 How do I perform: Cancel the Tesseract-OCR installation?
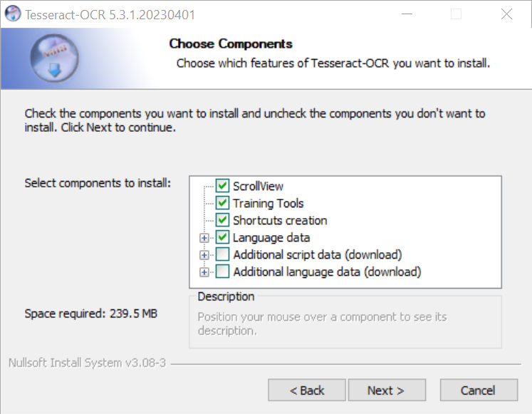coord(479,390)
